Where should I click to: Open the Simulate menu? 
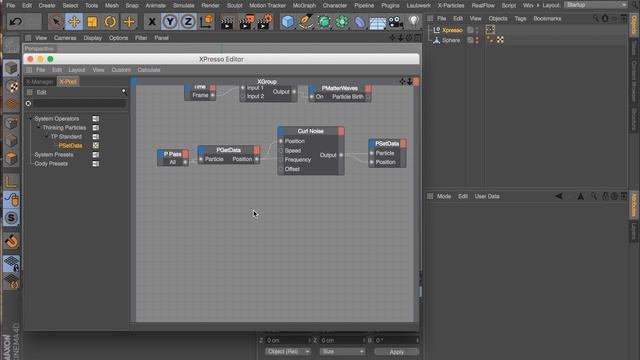(183, 5)
